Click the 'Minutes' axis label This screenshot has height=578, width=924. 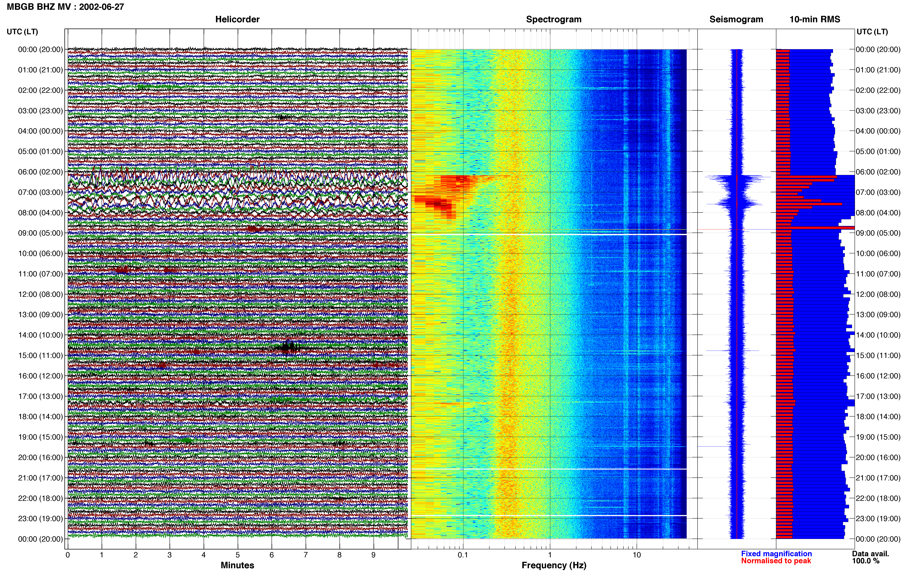click(x=237, y=565)
